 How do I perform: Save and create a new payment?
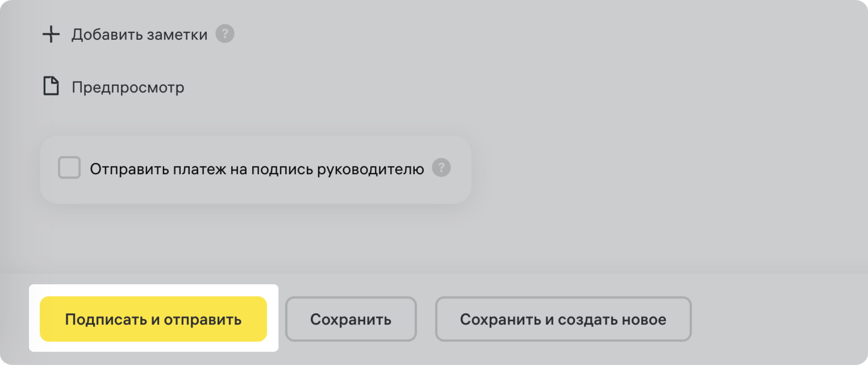pos(563,319)
